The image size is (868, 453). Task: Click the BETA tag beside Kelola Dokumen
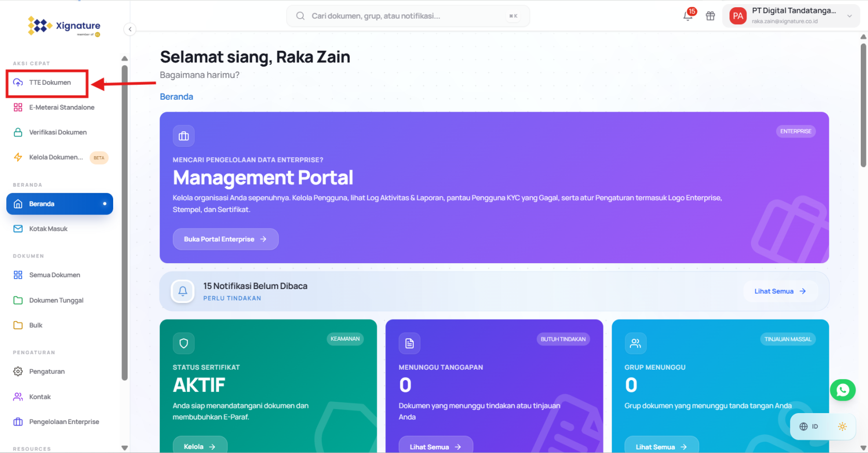coord(99,158)
